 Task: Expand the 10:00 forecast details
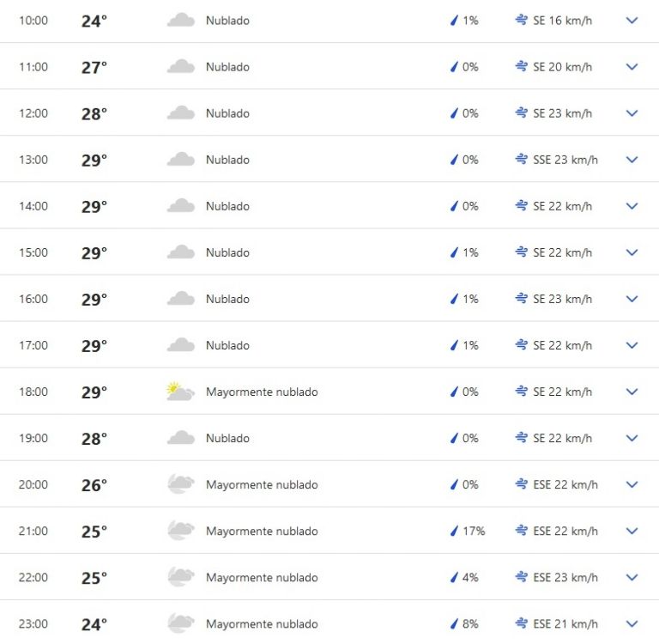click(632, 21)
